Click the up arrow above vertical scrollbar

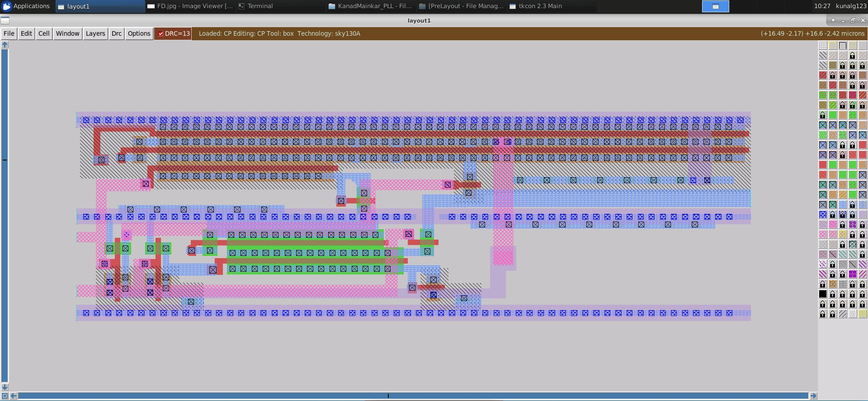point(5,45)
